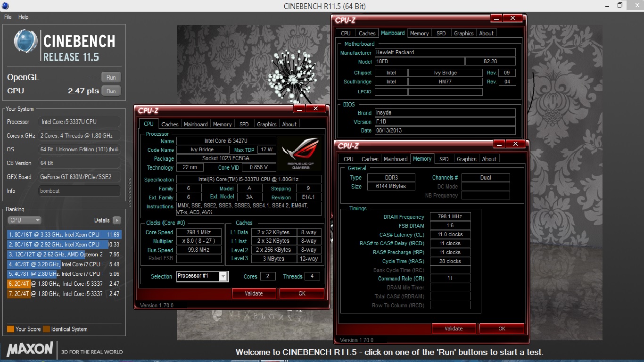Switch to Caches tab in CPU-Z CPU window
The height and width of the screenshot is (362, 644).
(170, 124)
